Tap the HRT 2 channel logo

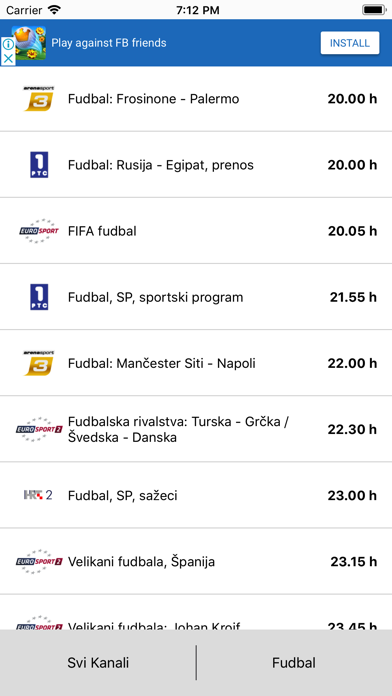(38, 495)
